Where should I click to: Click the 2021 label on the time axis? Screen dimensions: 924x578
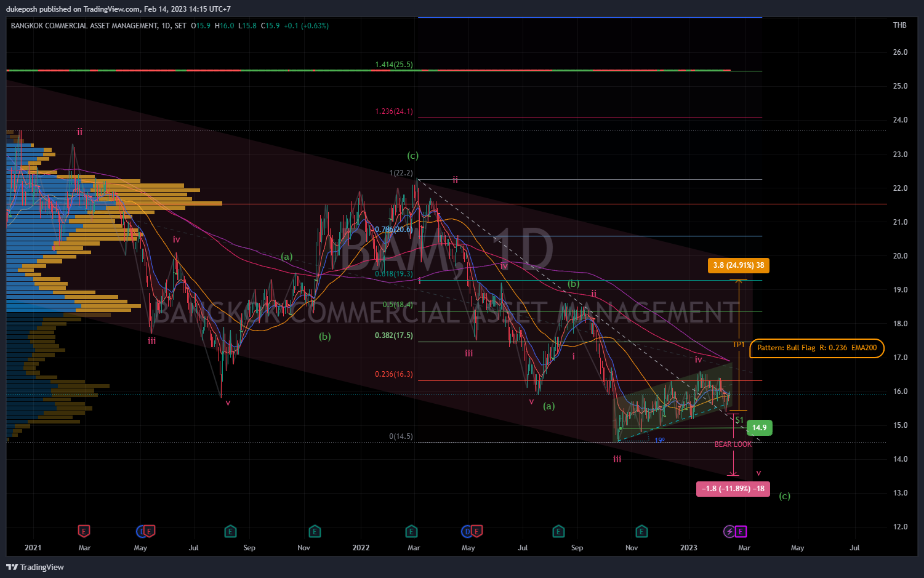[33, 548]
